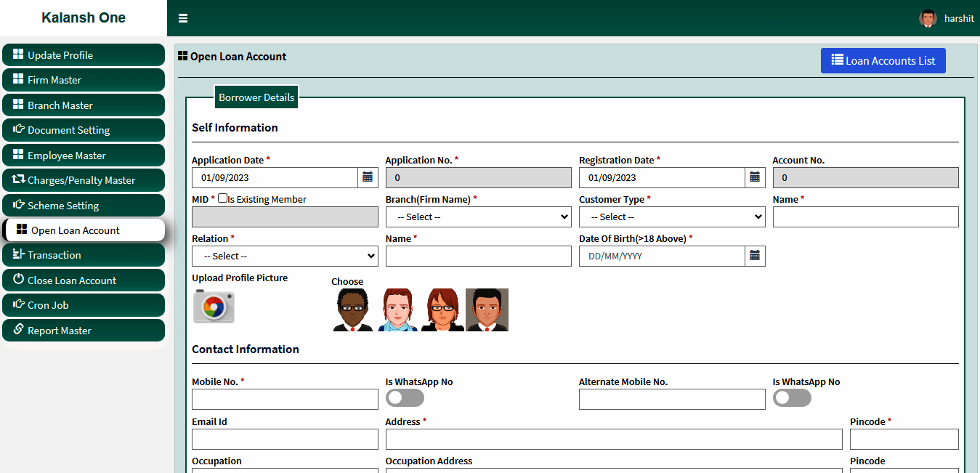Click the harshit user avatar in header
The height and width of the screenshot is (473, 980).
[928, 18]
